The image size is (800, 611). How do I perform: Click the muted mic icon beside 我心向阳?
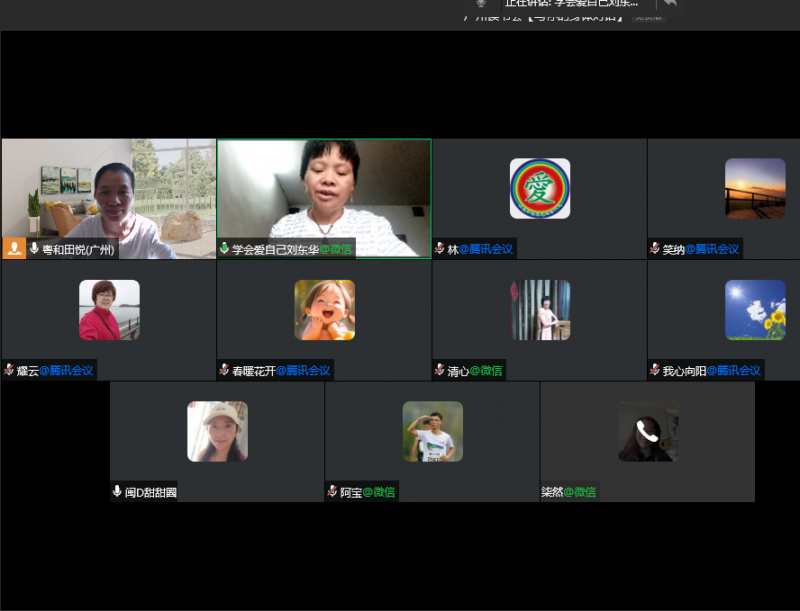655,370
